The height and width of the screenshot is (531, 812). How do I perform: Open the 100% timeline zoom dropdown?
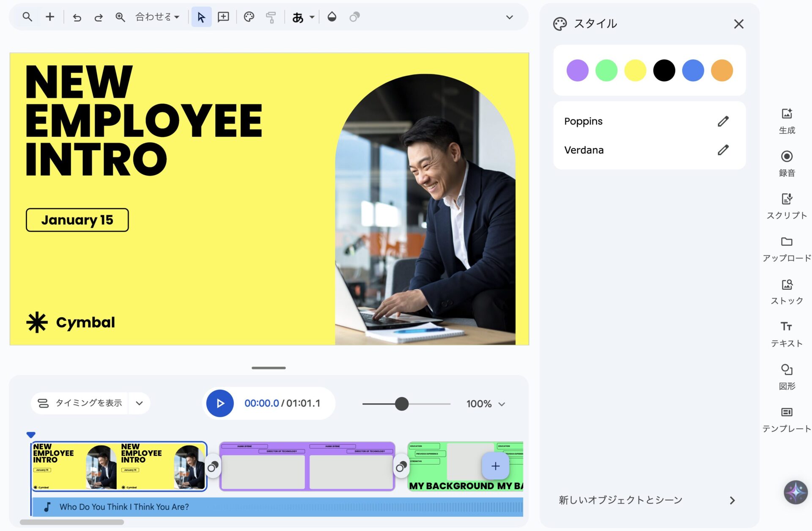pyautogui.click(x=486, y=404)
